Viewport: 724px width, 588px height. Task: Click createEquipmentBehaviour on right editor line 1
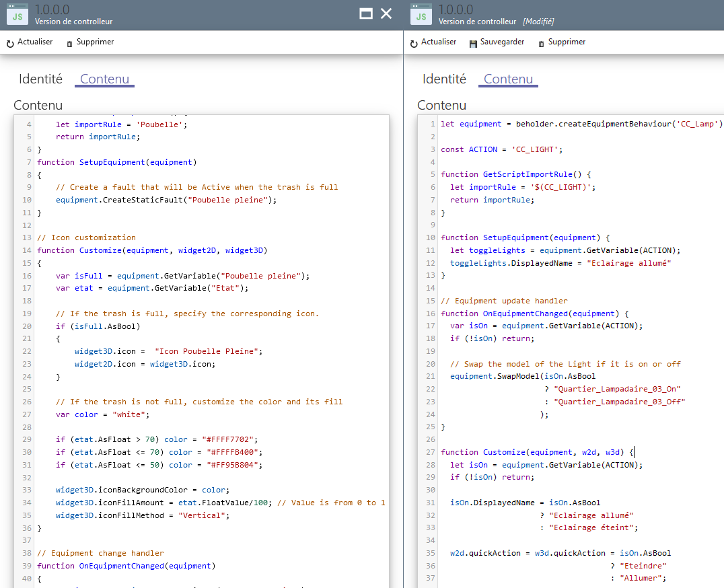(x=614, y=124)
